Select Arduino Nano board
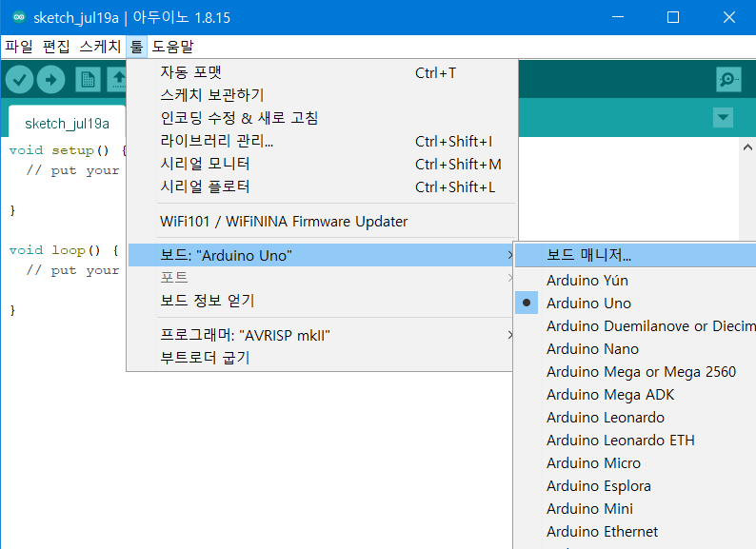This screenshot has width=756, height=549. tap(635, 349)
